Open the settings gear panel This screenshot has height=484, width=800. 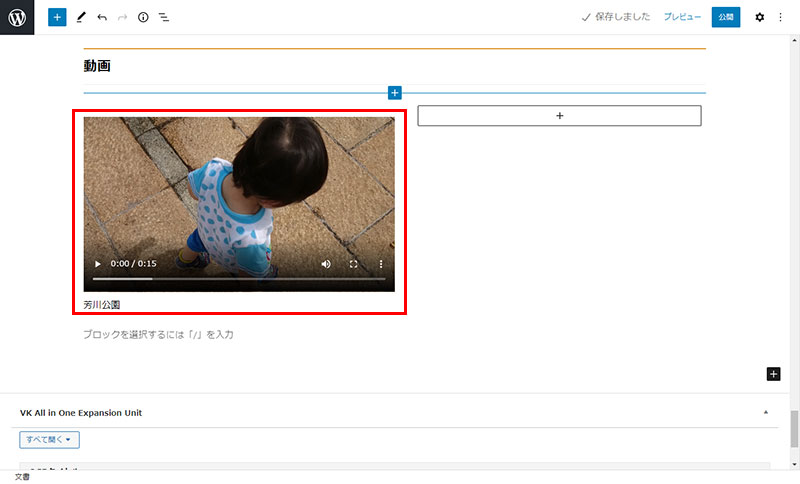click(x=759, y=17)
